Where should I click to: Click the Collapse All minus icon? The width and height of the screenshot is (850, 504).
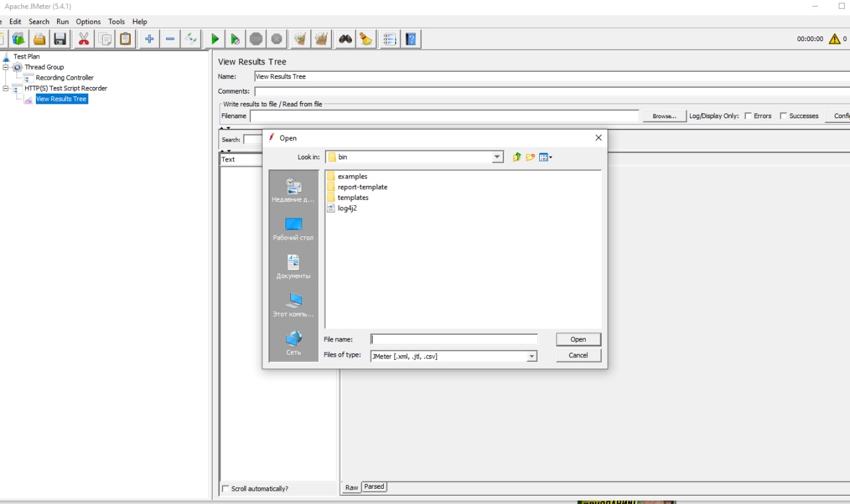[170, 39]
